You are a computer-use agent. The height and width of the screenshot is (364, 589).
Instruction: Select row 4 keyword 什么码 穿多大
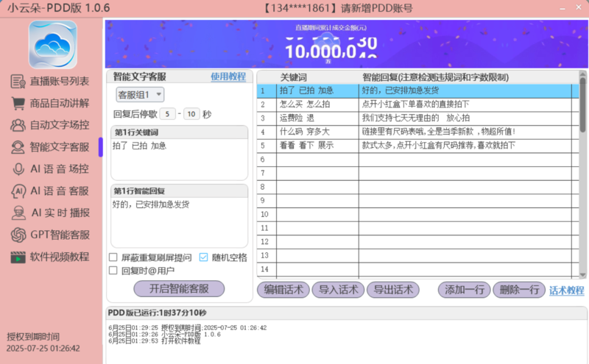point(317,132)
